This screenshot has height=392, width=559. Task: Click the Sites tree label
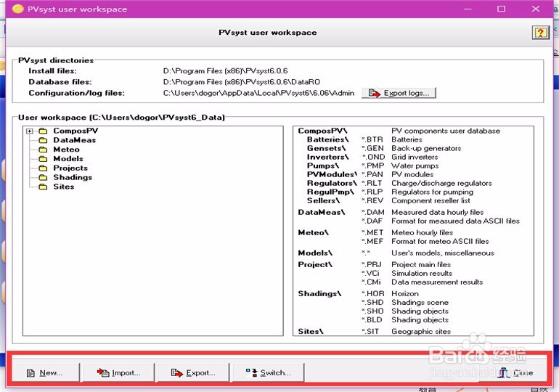(x=63, y=187)
